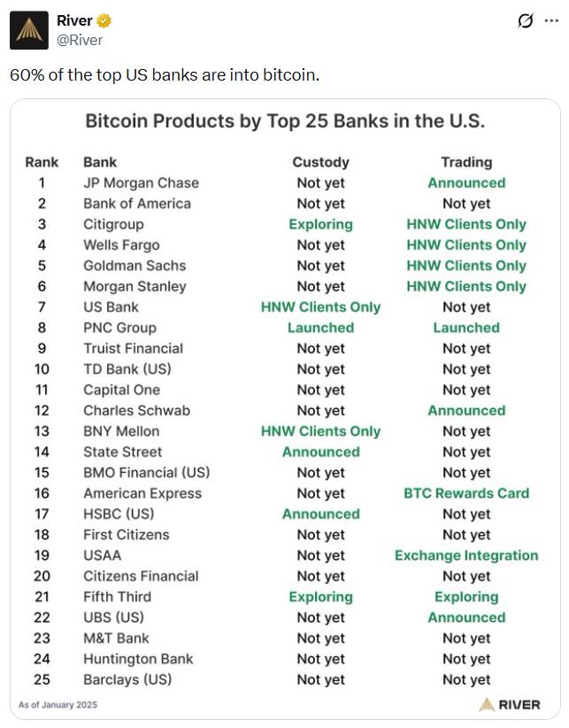The image size is (569, 728).
Task: Click the Custody column header
Action: [x=321, y=162]
